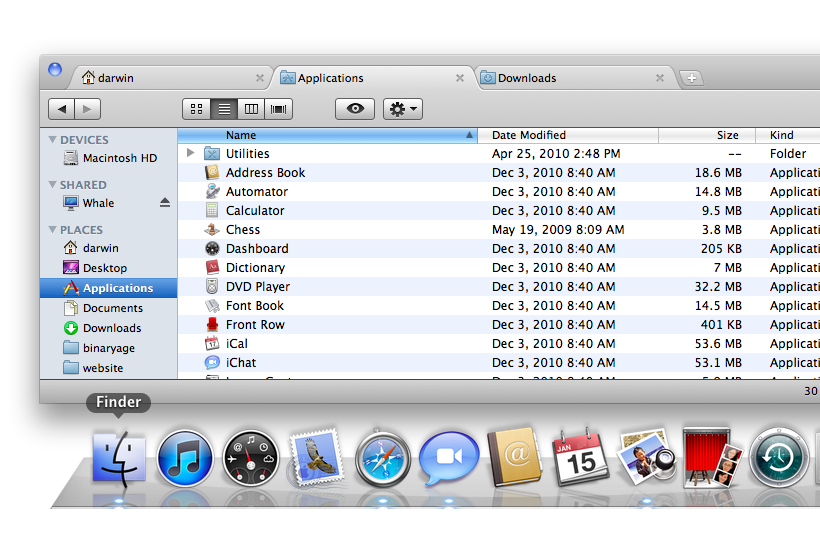This screenshot has width=820, height=559.
Task: Open Address Book from the Dock
Action: pos(515,457)
